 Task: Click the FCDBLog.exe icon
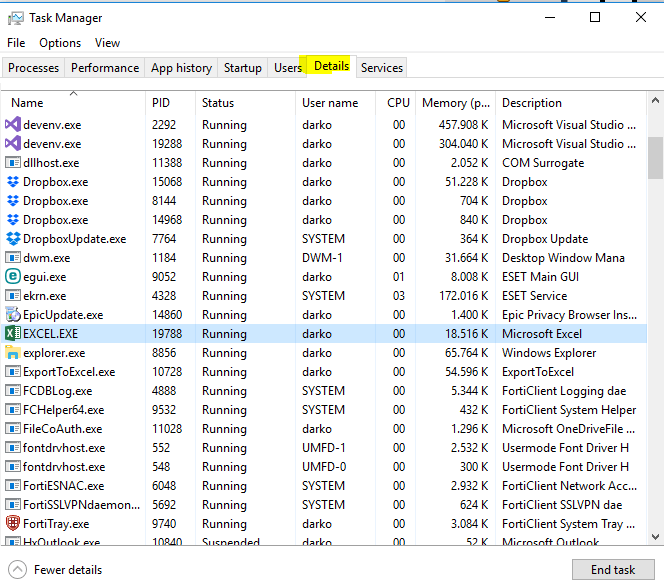13,390
